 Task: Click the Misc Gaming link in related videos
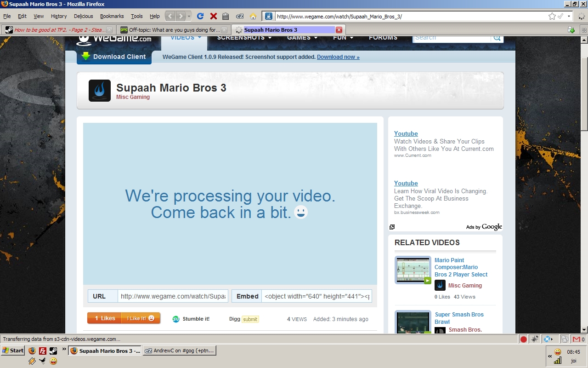465,286
